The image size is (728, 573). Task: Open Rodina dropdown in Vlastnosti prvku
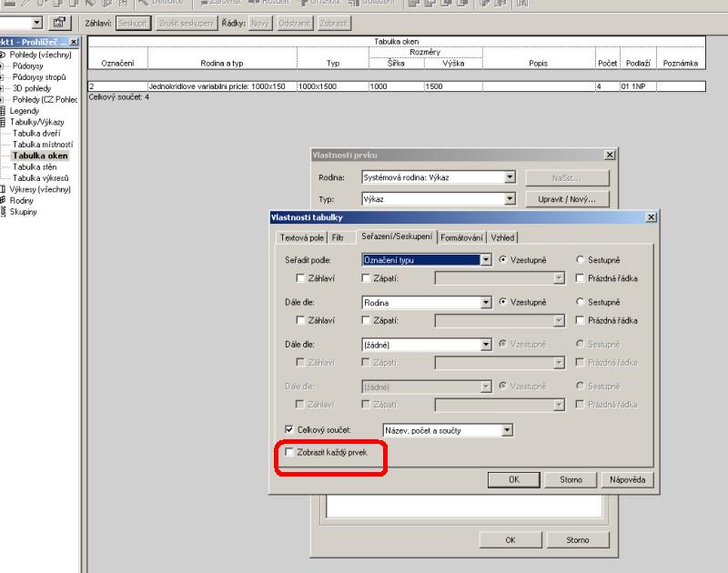click(x=510, y=177)
